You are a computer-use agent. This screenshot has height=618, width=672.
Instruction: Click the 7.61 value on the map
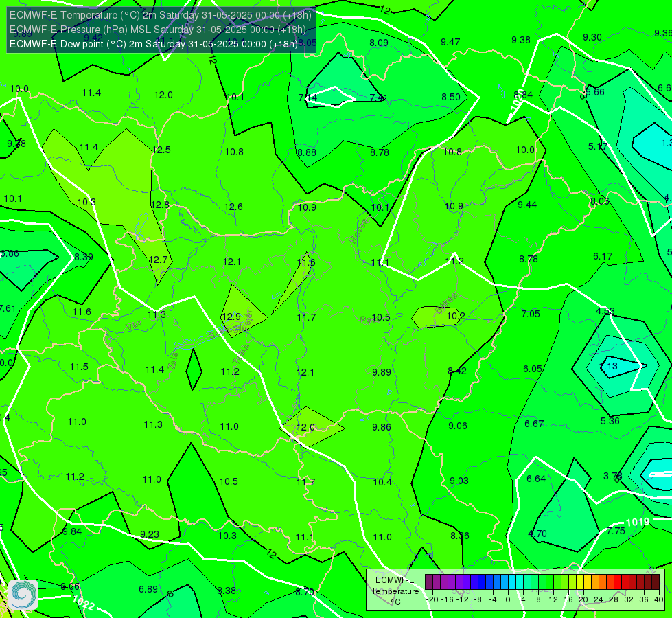click(8, 308)
